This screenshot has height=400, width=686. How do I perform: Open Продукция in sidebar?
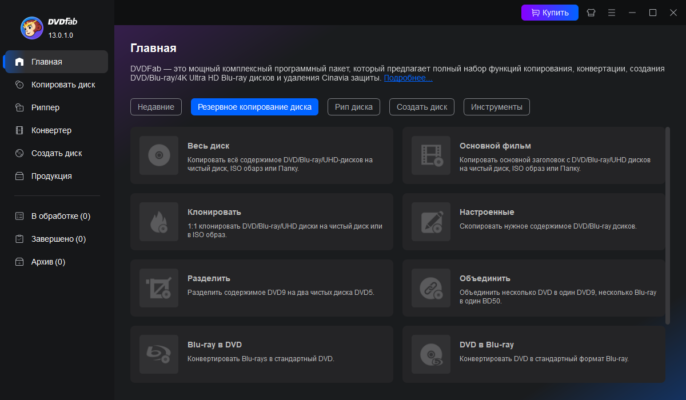click(x=56, y=176)
